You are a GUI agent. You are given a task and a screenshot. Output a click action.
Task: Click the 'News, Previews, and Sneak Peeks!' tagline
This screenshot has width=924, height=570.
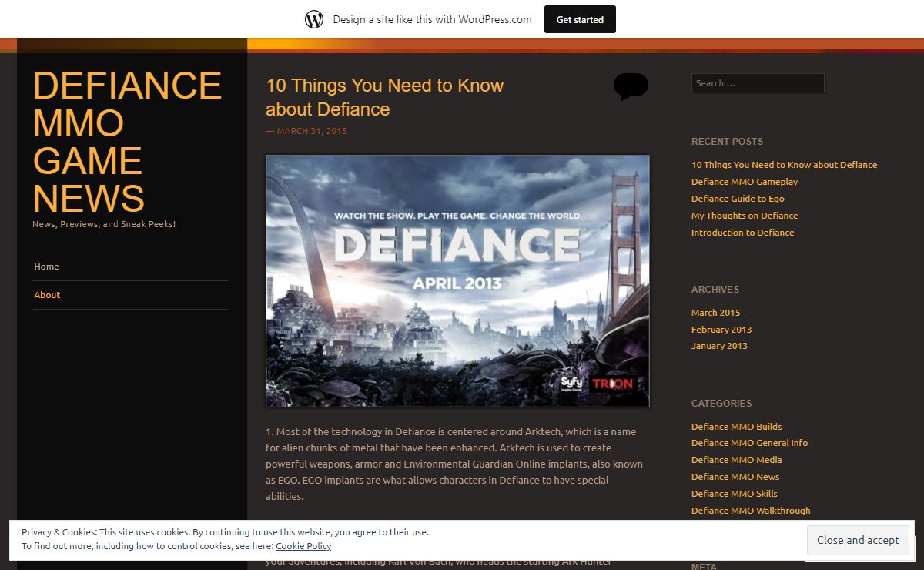(x=104, y=224)
